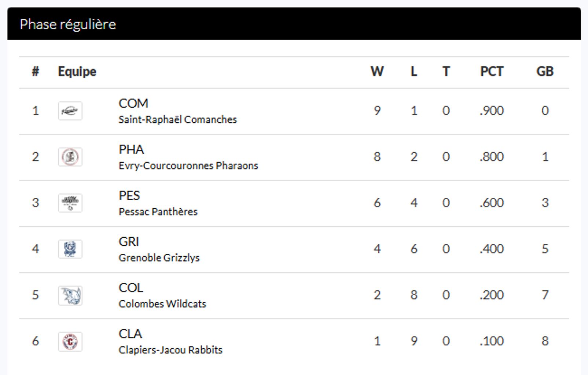Click the PHA team abbreviation
Screen dimensions: 588x375
131,149
